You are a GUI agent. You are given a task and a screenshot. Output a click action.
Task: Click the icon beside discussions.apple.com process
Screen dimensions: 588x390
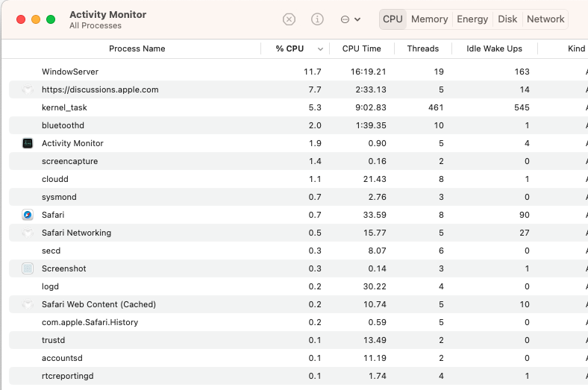click(28, 89)
